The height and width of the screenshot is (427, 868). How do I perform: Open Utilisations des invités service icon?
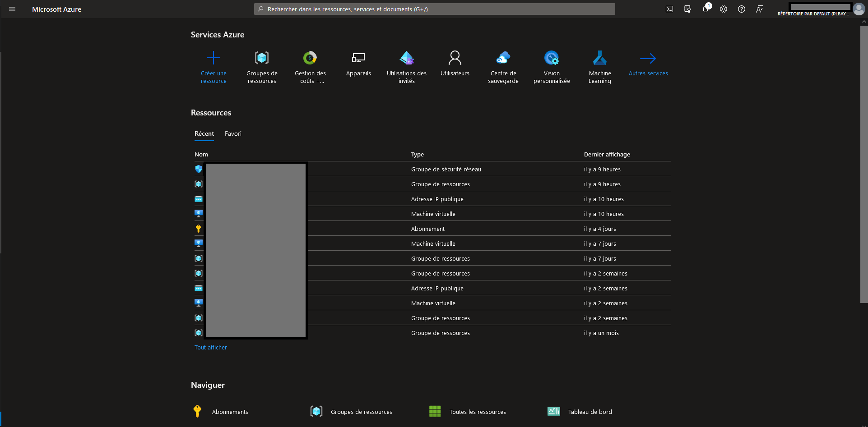click(407, 58)
